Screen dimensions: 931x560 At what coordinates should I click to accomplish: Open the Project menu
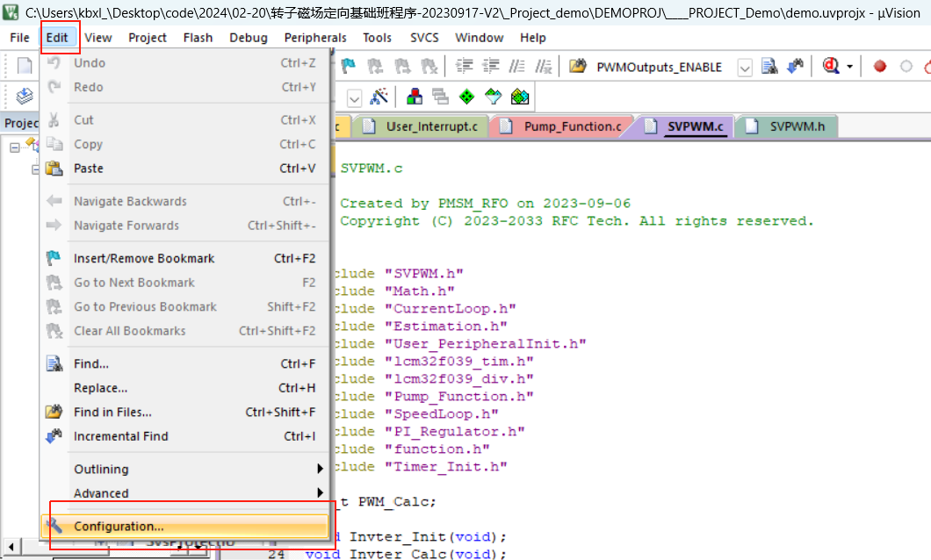pyautogui.click(x=148, y=38)
